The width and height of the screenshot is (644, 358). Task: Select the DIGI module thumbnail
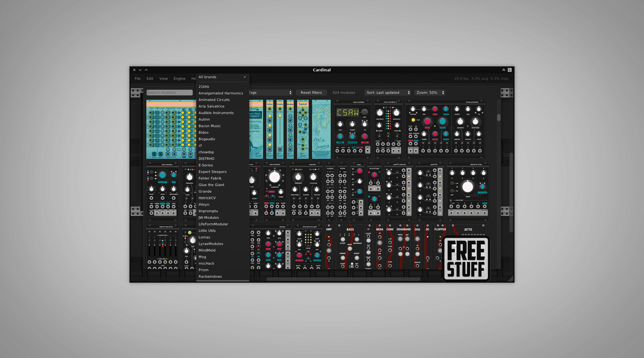[x=417, y=247]
